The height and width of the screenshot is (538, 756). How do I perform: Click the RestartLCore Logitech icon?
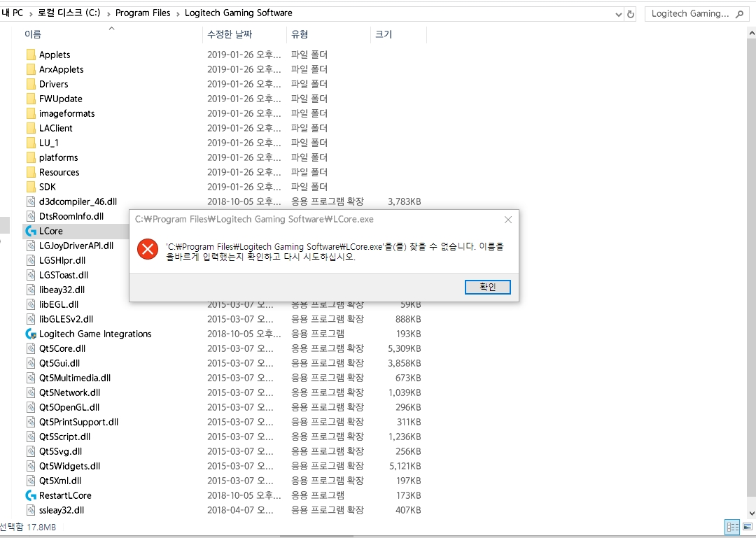click(x=30, y=495)
